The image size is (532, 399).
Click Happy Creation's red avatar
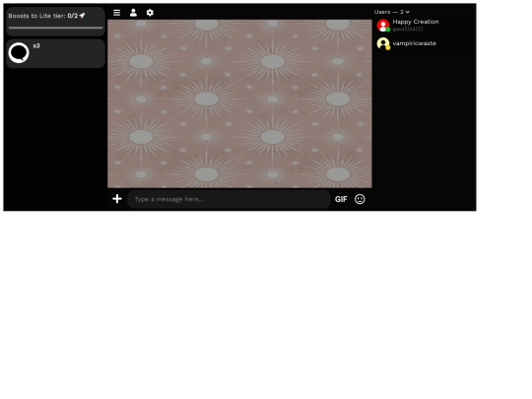click(383, 26)
